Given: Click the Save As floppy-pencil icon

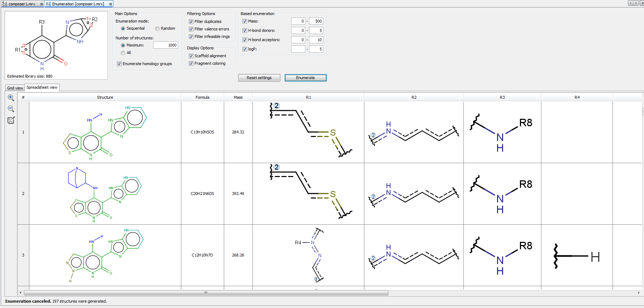Looking at the screenshot, I should point(11,121).
